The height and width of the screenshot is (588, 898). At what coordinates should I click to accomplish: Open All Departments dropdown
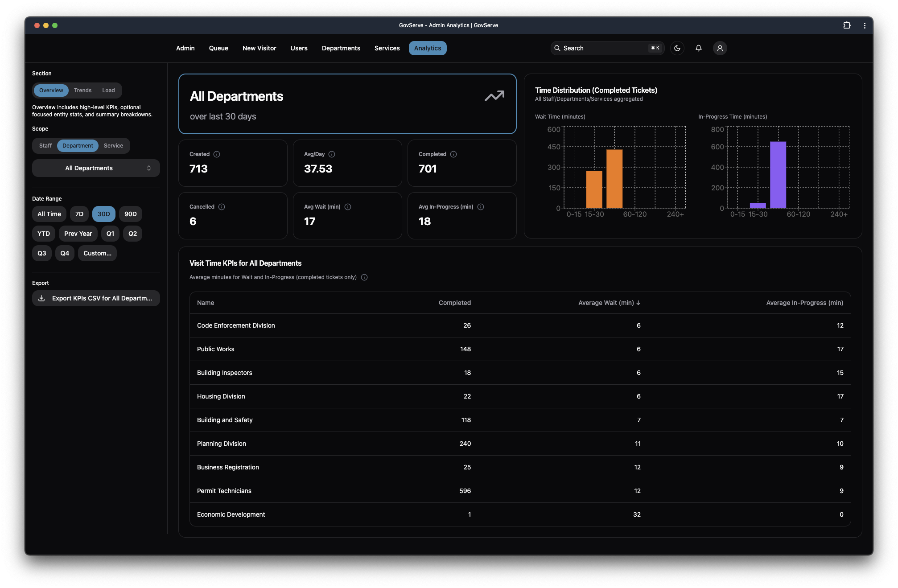pyautogui.click(x=96, y=168)
